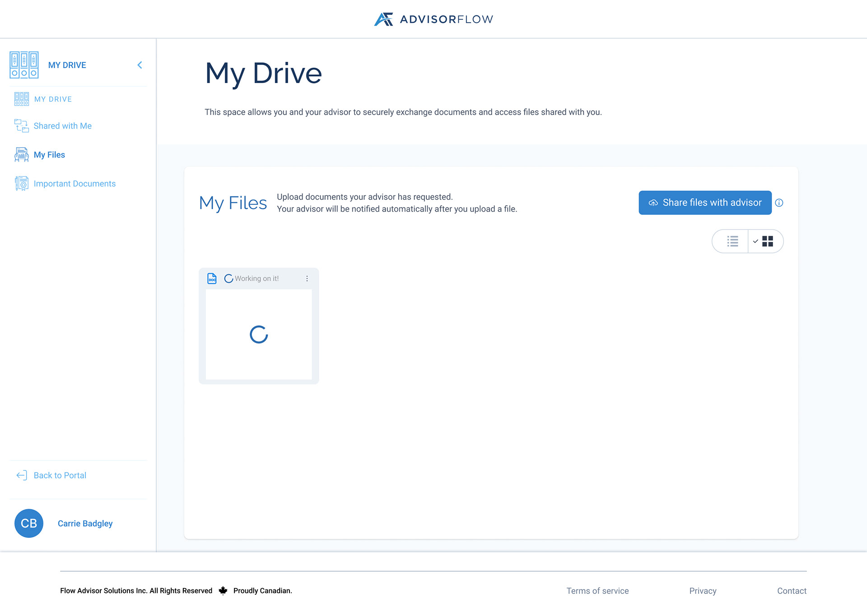Open the Shared with Me section
This screenshot has height=616, width=867.
pos(62,125)
